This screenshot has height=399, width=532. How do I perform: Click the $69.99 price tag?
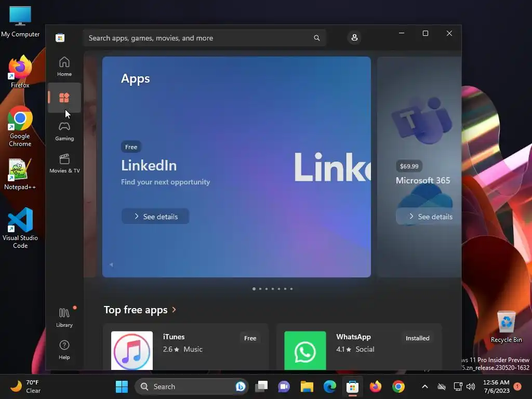(x=409, y=166)
